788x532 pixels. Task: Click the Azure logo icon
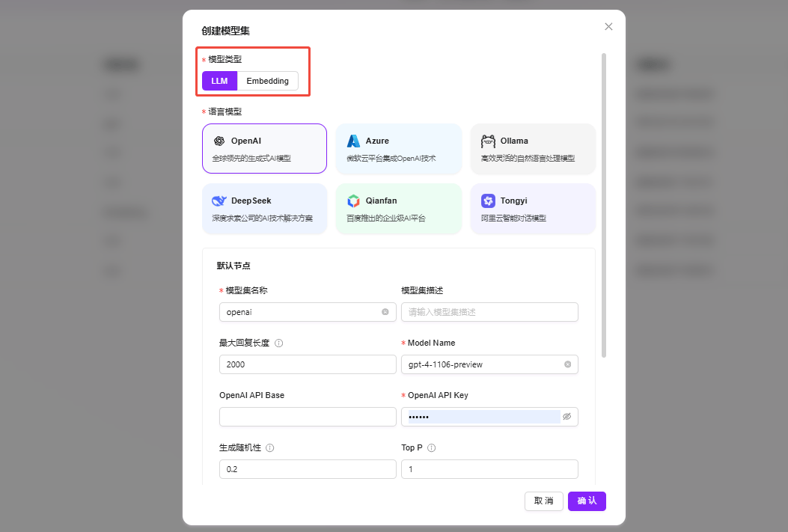click(x=353, y=141)
